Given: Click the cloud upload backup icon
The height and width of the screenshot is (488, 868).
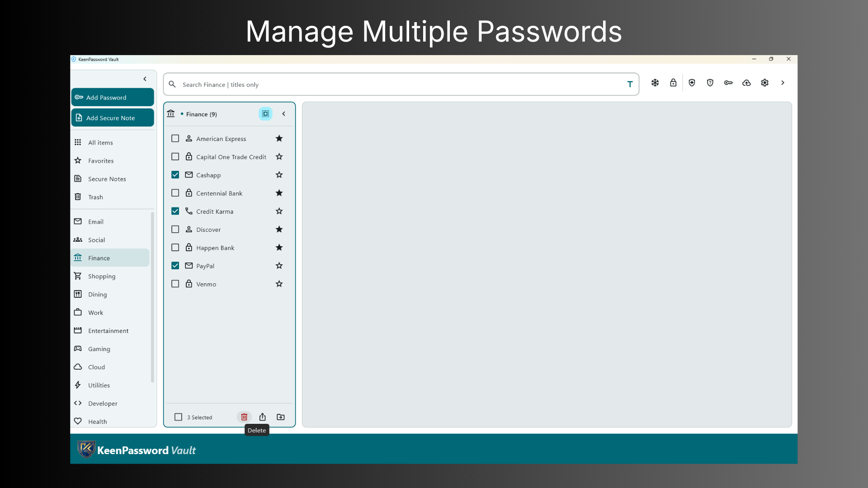Looking at the screenshot, I should click(746, 83).
